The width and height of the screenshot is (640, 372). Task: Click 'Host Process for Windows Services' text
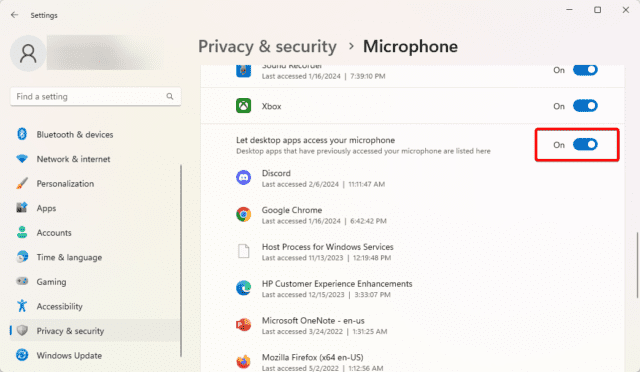click(327, 247)
